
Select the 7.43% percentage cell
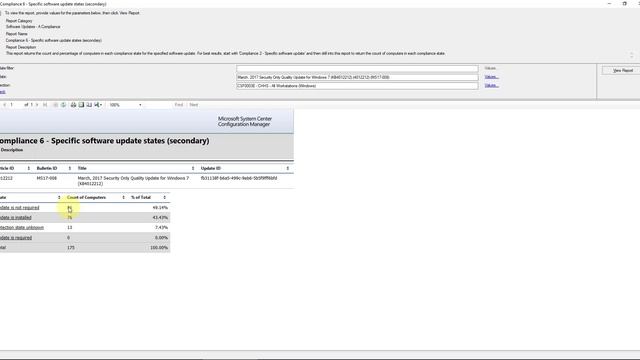[161, 227]
